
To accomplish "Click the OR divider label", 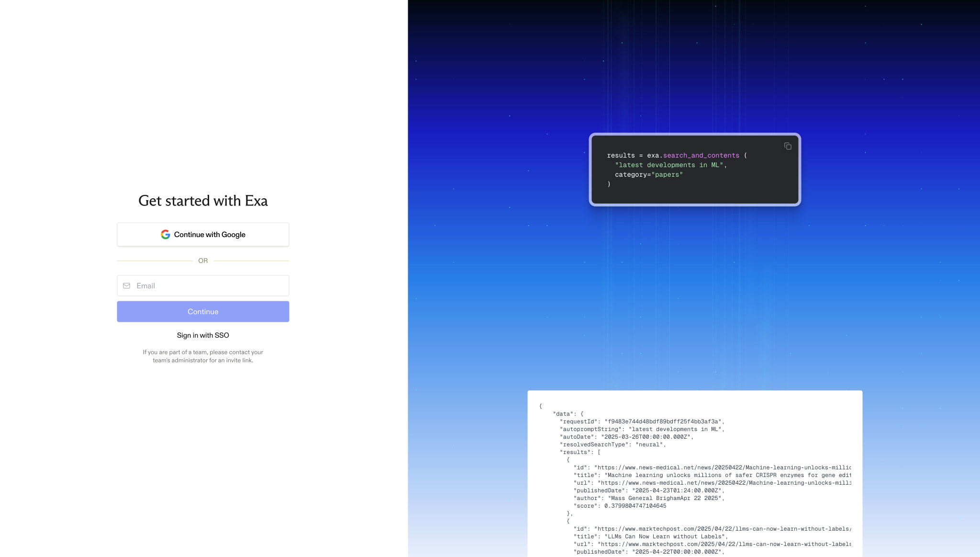I will click(203, 261).
